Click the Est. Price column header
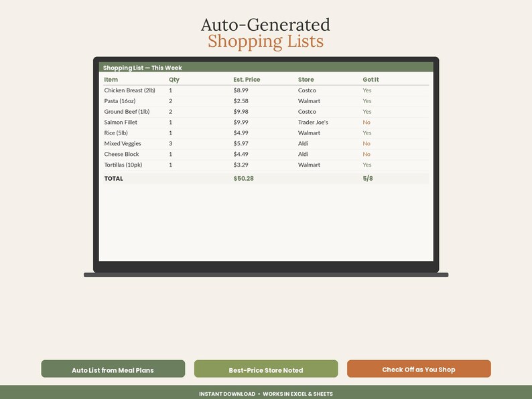Screen dimensions: 532x399 point(247,80)
